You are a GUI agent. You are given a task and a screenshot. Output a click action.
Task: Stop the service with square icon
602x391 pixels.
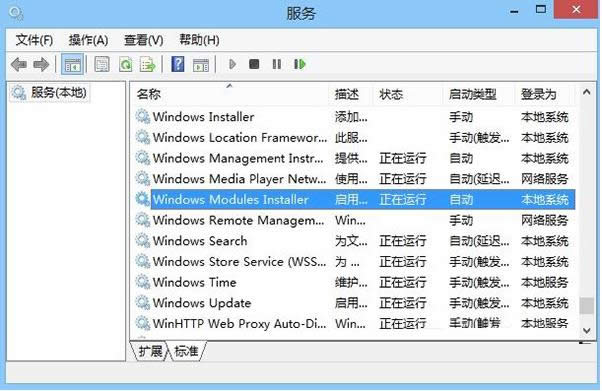point(254,64)
